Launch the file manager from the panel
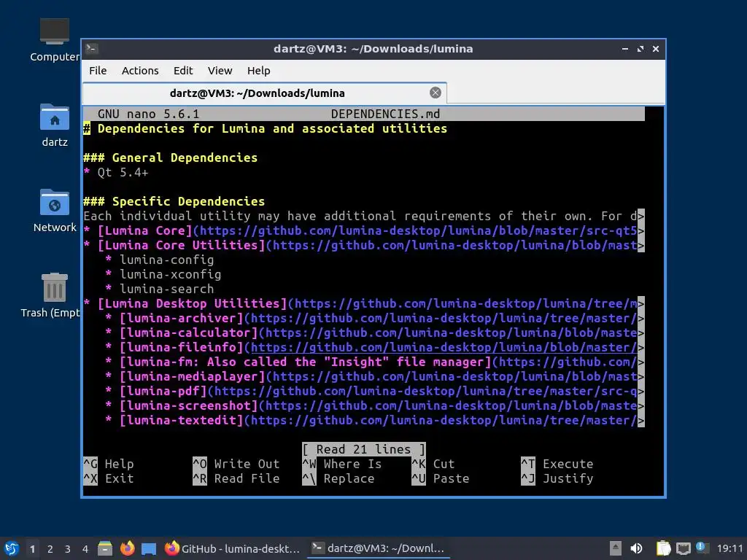Image resolution: width=747 pixels, height=560 pixels. 105,548
